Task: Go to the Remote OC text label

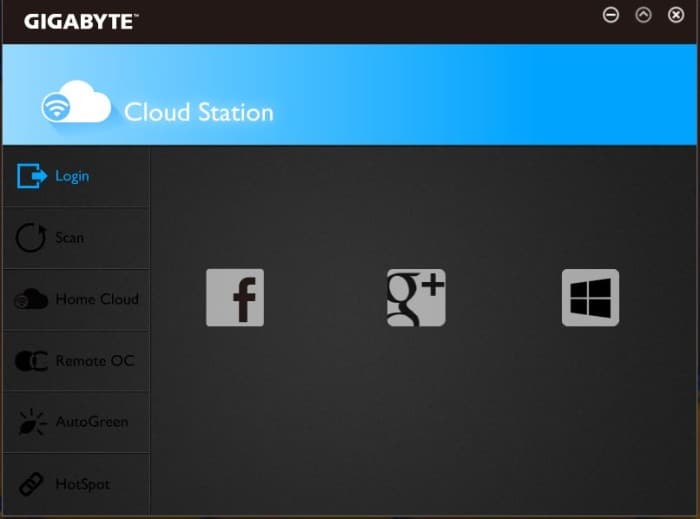Action: pos(94,361)
